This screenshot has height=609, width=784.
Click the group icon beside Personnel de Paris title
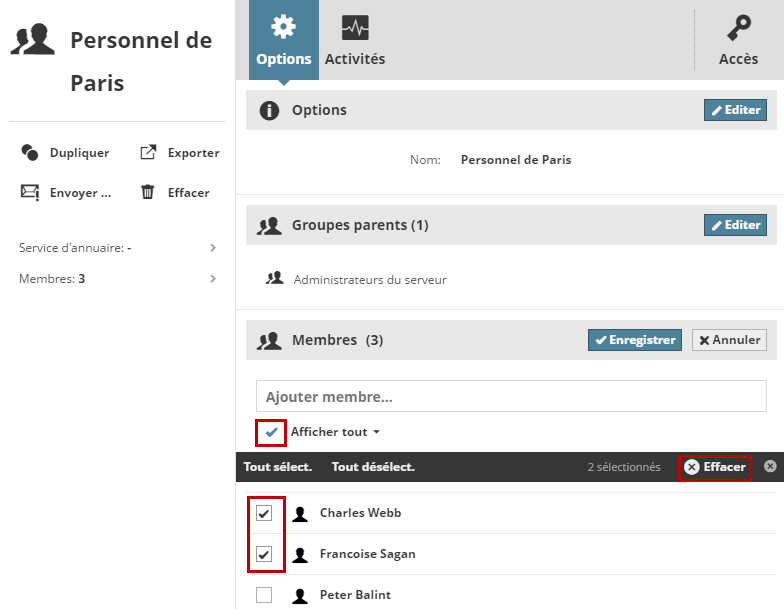coord(32,39)
